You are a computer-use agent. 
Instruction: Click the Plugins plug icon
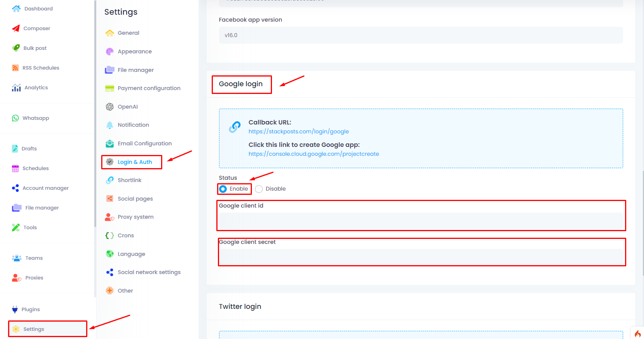[15, 309]
